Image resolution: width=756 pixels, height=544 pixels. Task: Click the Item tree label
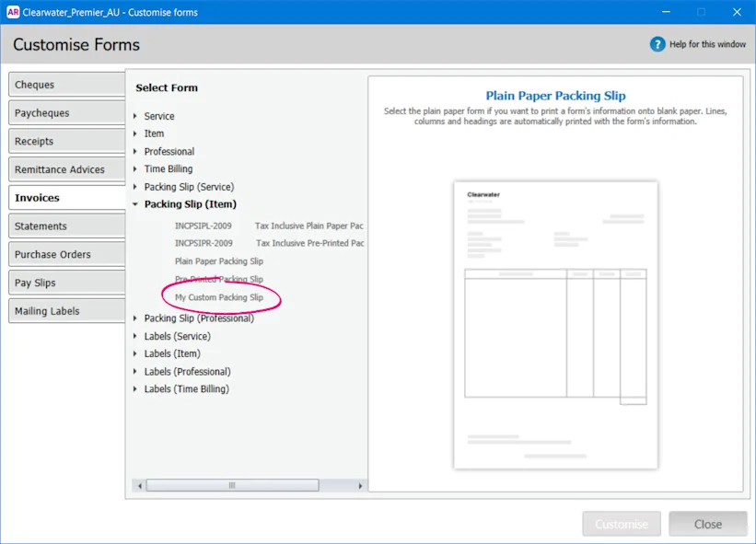point(154,133)
